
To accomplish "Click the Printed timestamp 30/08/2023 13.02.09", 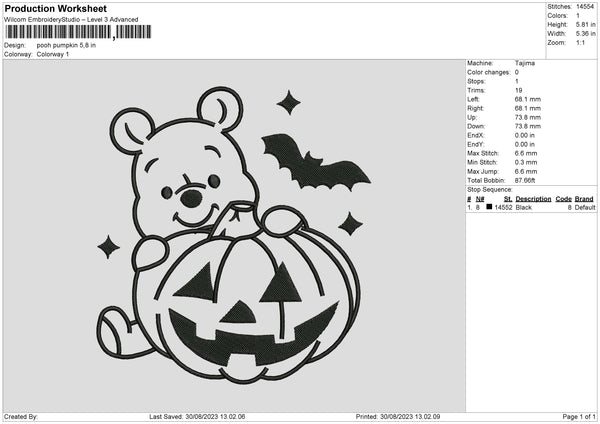I will coord(410,417).
